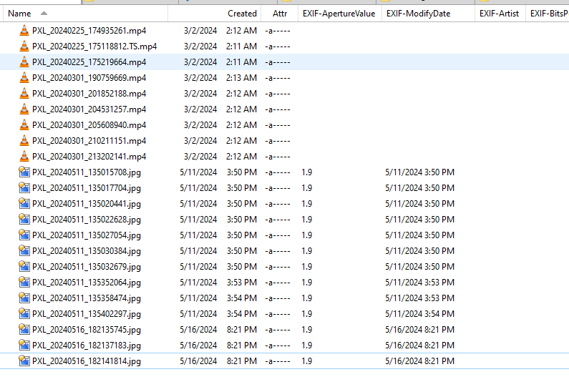Image resolution: width=569 pixels, height=392 pixels.
Task: Sort by the Attr column header
Action: 279,14
